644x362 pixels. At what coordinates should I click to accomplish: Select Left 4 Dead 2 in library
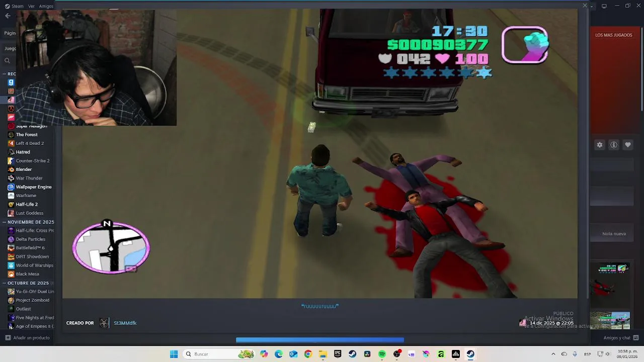click(x=30, y=143)
